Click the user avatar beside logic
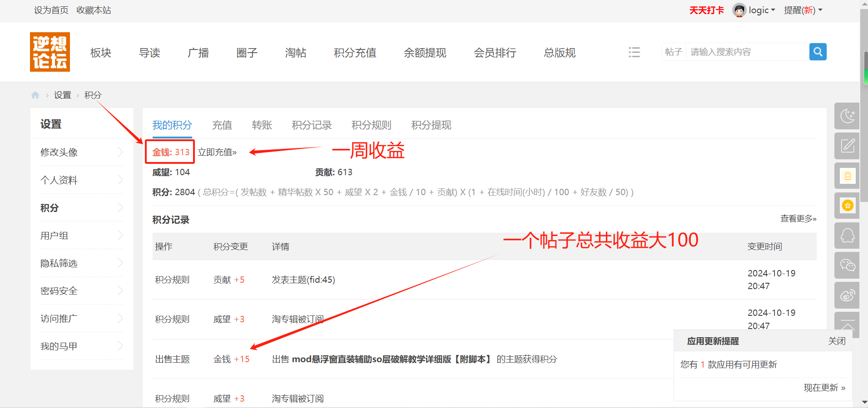The image size is (868, 408). pyautogui.click(x=739, y=10)
